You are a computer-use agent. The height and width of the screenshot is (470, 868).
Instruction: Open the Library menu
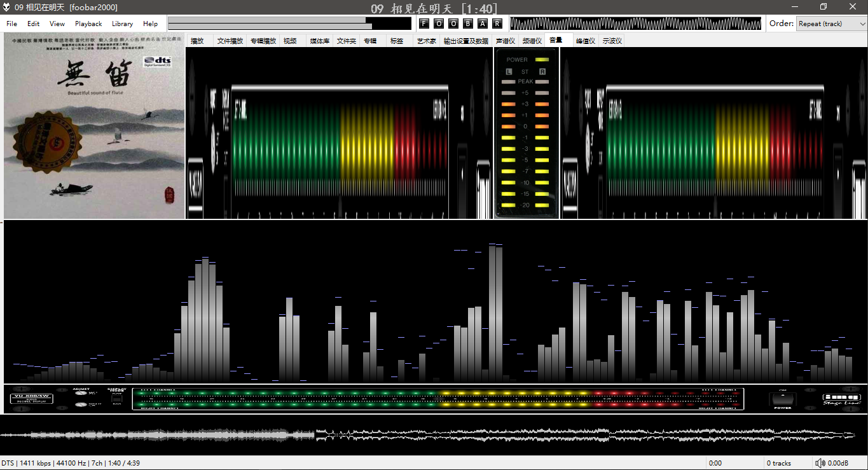pos(122,24)
